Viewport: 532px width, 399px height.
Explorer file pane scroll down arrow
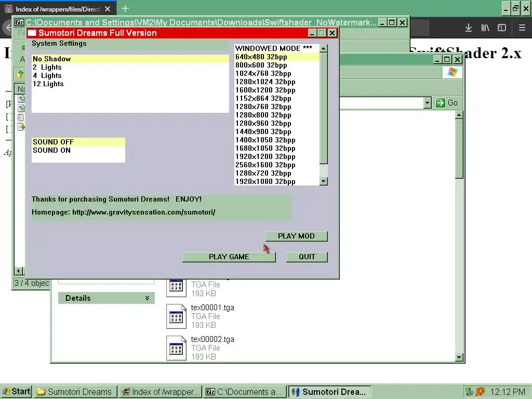pos(459,357)
